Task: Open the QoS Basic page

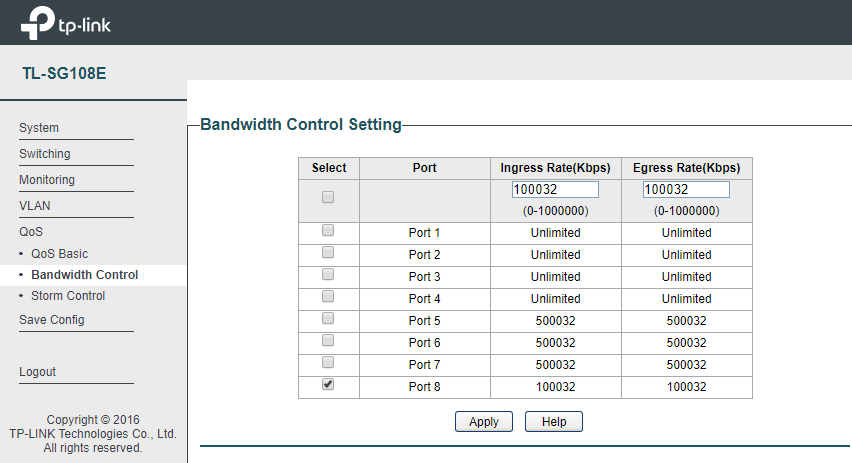Action: (x=59, y=254)
